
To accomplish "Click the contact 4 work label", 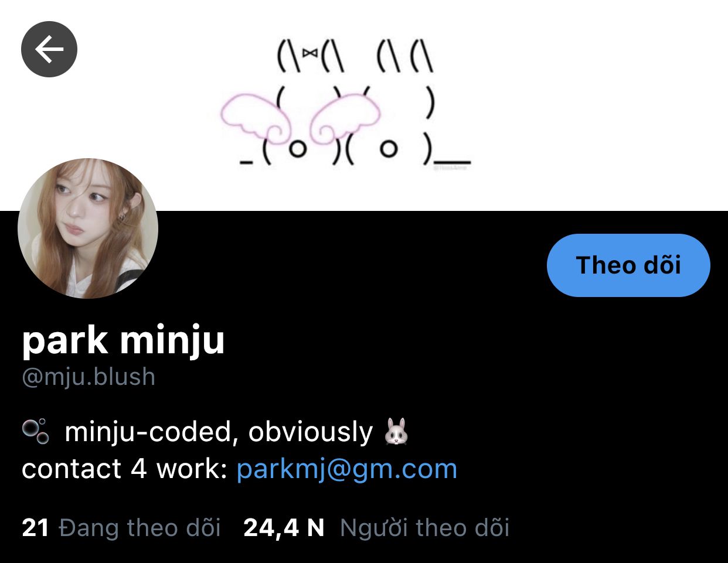I will tap(124, 469).
